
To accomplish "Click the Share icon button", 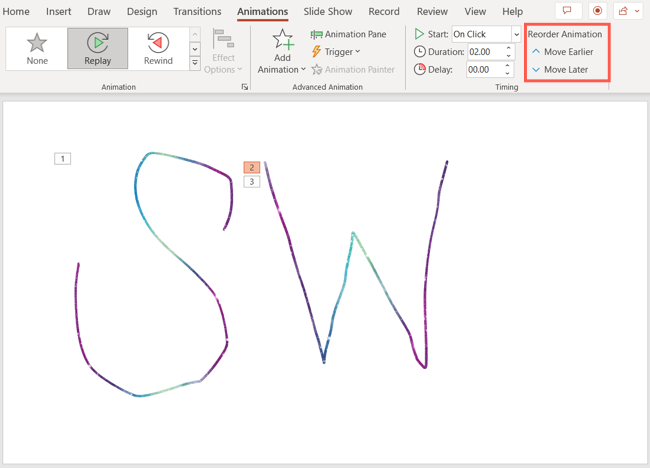I will 623,11.
